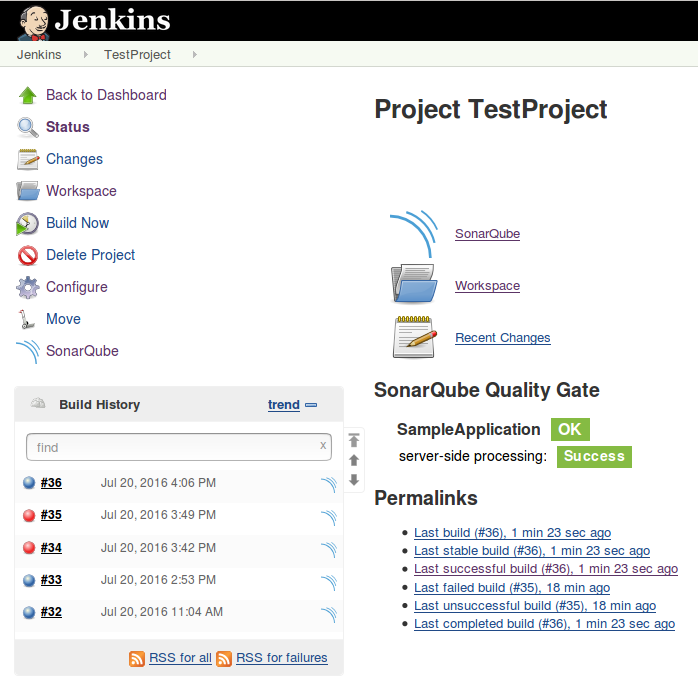Open Last completed build permalink
Screen dimensions: 698x682
(544, 624)
